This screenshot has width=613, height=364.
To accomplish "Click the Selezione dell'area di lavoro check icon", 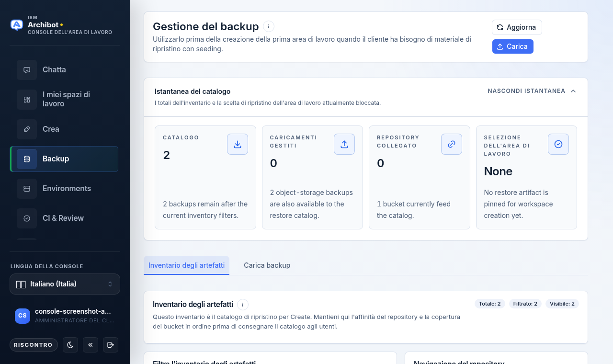I will point(558,144).
